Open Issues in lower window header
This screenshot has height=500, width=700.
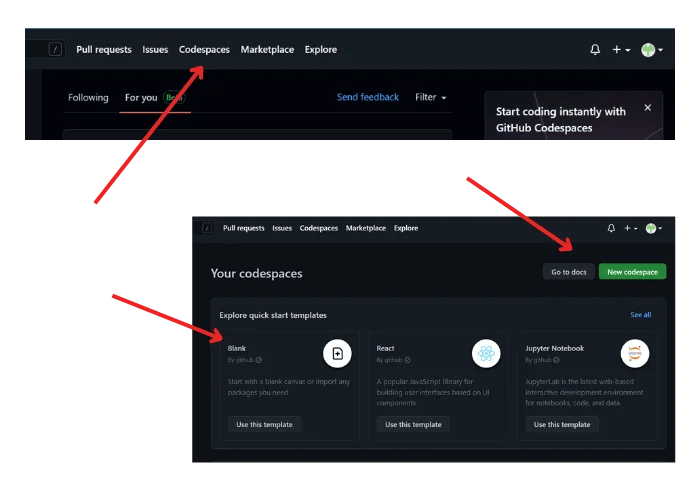[282, 228]
